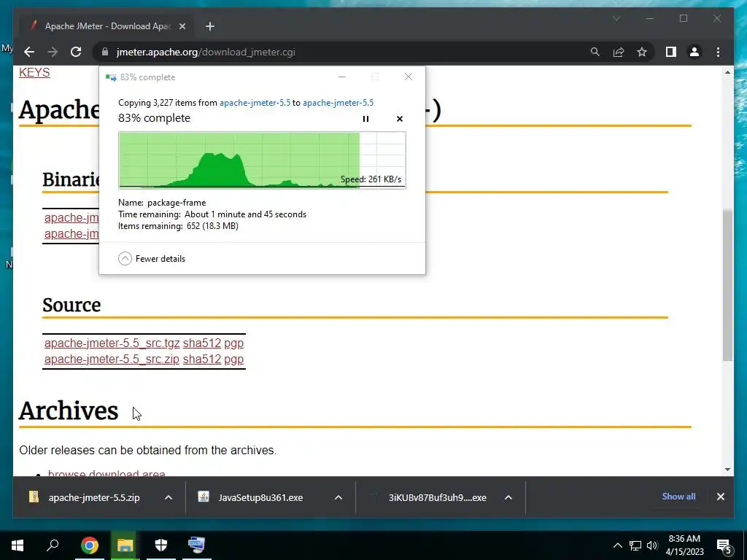
Task: Download apache-jmeter-5.5_src.zip
Action: (x=112, y=359)
